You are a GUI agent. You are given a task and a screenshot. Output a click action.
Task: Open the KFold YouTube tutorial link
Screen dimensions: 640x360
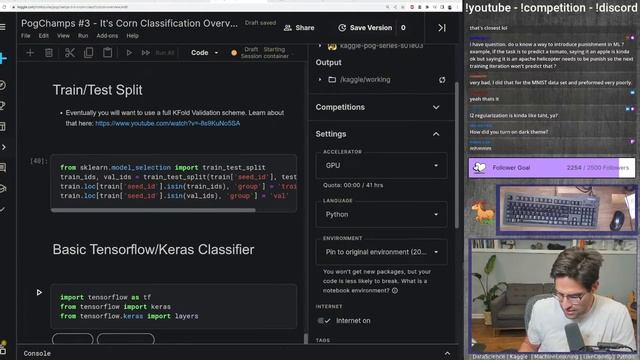tap(168, 123)
